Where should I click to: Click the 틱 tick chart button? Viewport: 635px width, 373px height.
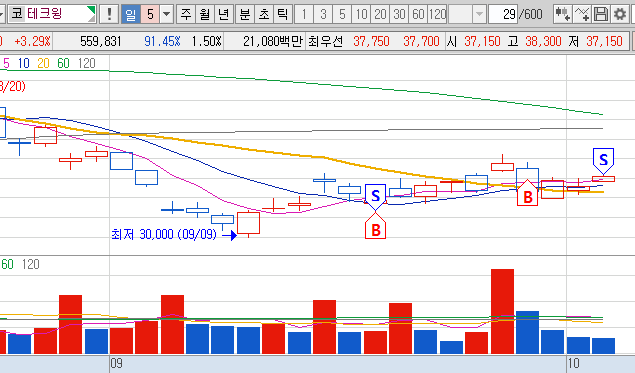[x=283, y=15]
